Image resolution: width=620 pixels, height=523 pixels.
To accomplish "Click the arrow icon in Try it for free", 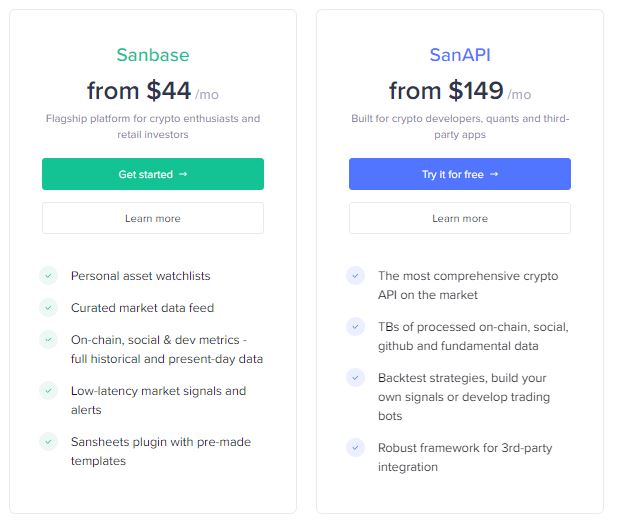I will (x=494, y=174).
